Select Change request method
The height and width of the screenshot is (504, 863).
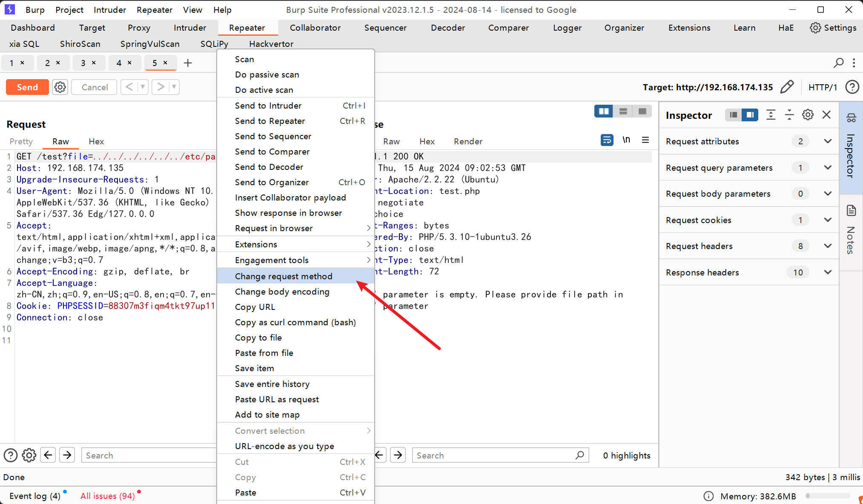pyautogui.click(x=295, y=276)
